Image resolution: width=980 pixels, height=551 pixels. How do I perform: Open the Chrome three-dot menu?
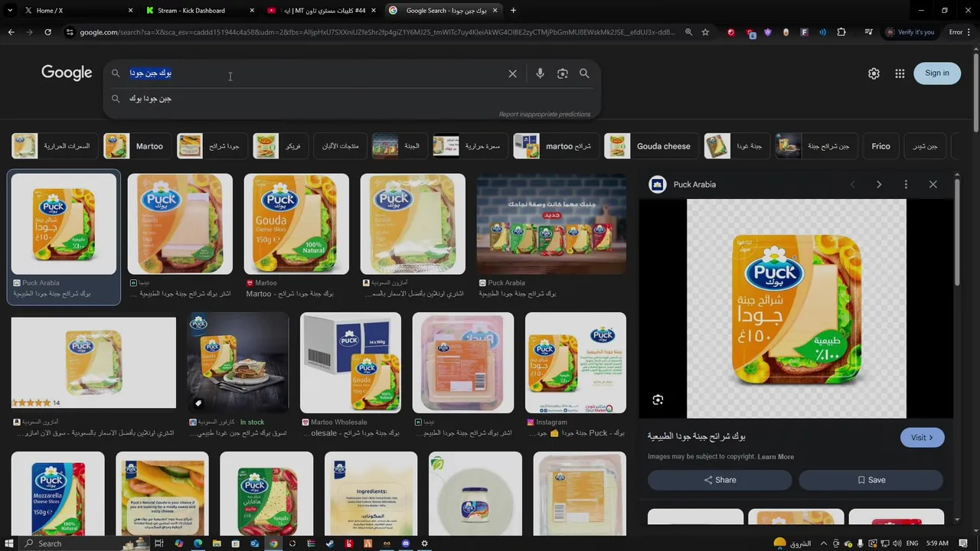970,32
